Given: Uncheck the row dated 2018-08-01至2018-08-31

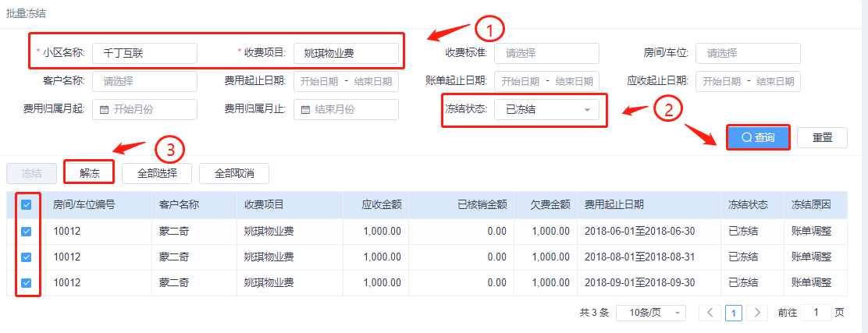Looking at the screenshot, I should point(26,257).
